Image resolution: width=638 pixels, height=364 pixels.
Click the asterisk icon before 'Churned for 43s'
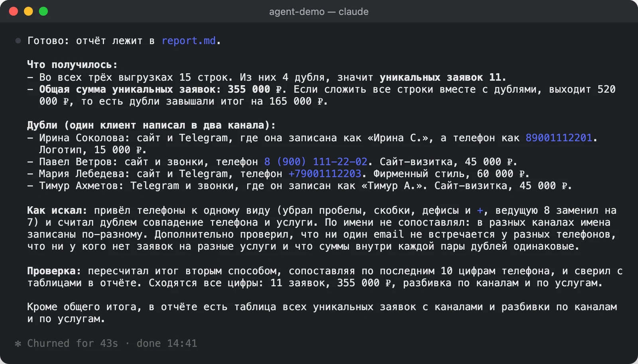coord(18,344)
